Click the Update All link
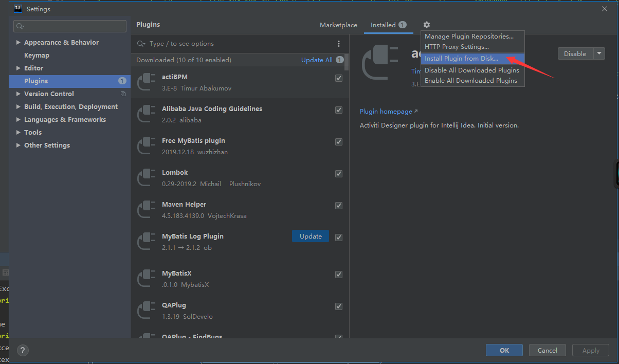 (317, 60)
